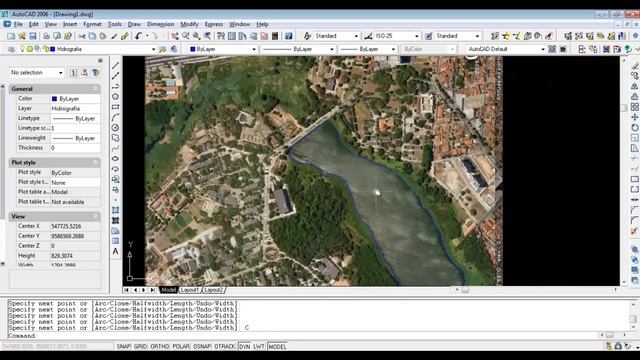Click the Zoom Realtime magnifier icon
This screenshot has width=640, height=360.
pyautogui.click(x=186, y=36)
